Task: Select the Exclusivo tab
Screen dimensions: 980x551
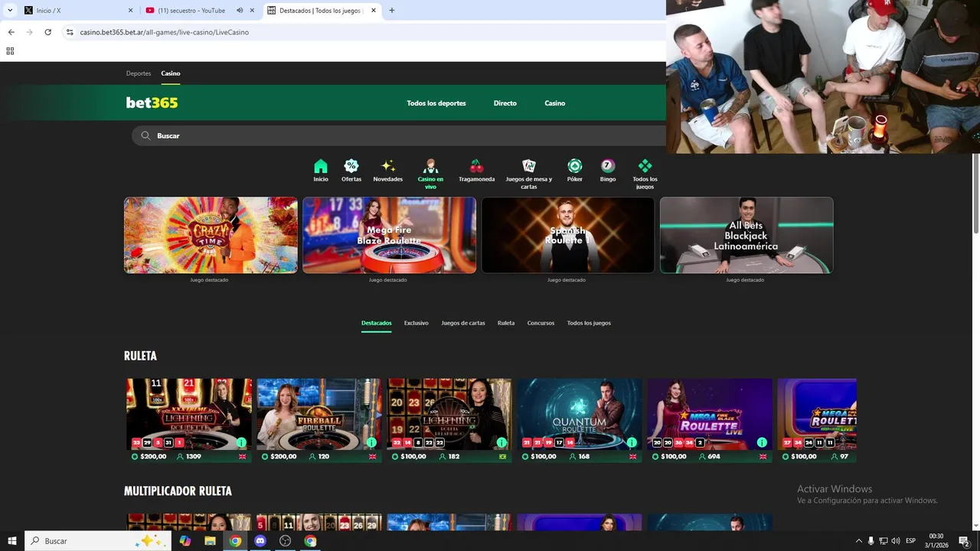Action: pos(416,323)
